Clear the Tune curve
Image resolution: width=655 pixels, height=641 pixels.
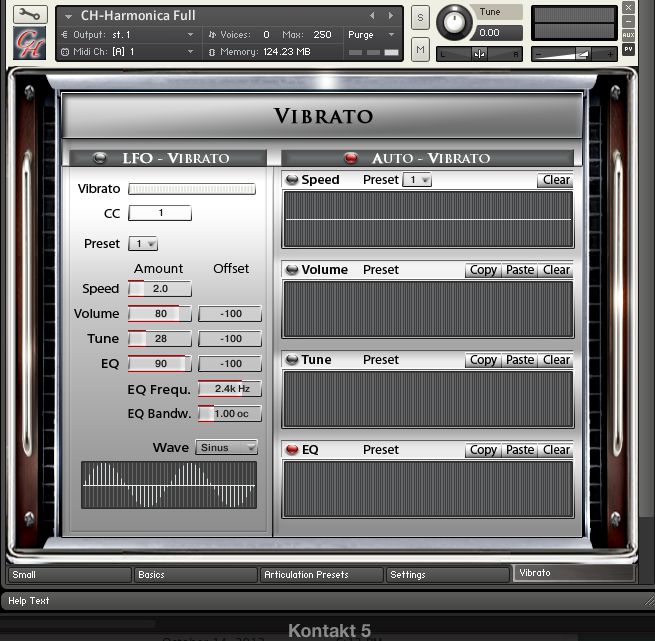[x=555, y=360]
